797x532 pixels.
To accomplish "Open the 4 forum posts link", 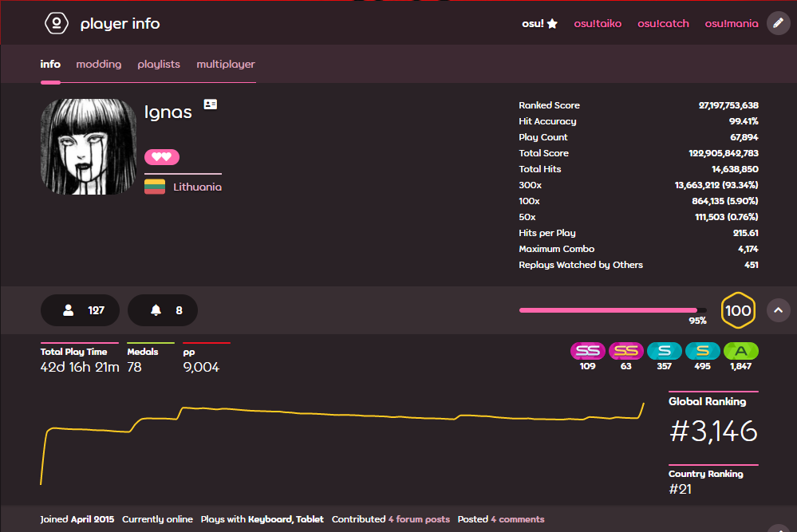I will coord(419,519).
